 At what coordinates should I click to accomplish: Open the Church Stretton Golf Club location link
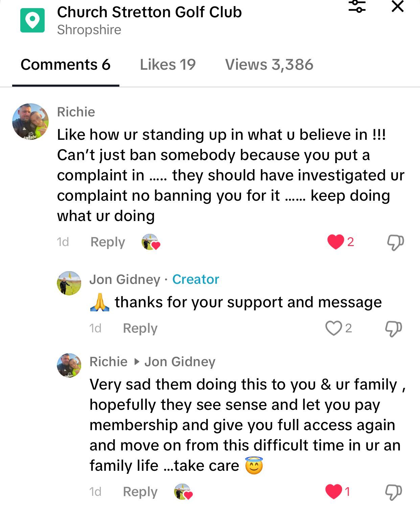coord(149,12)
